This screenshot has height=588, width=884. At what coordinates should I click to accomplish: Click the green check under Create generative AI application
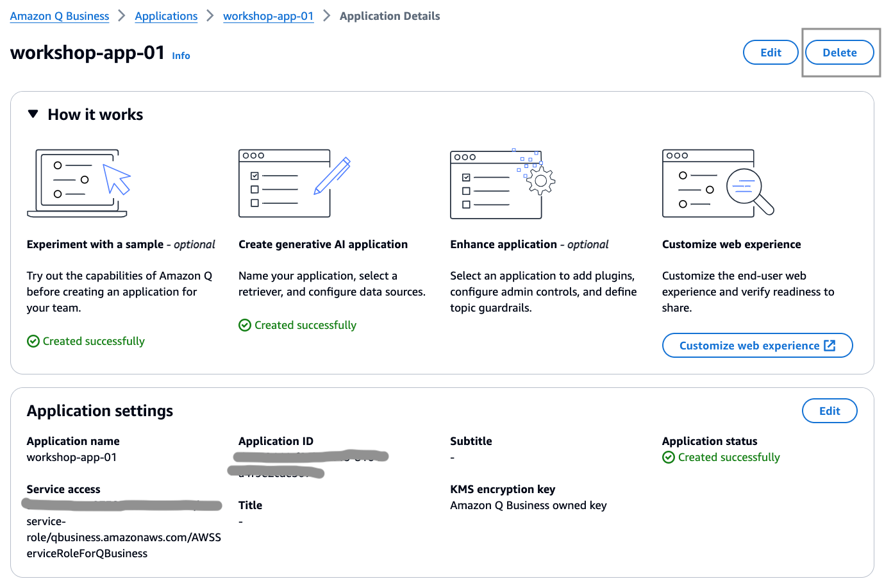[245, 325]
